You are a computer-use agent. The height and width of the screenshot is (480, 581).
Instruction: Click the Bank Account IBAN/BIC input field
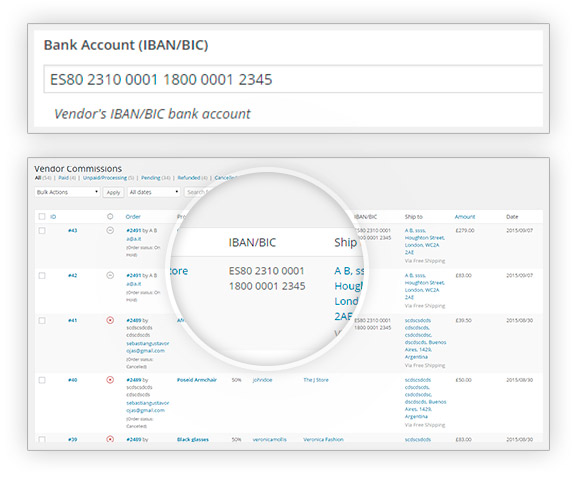(x=293, y=79)
